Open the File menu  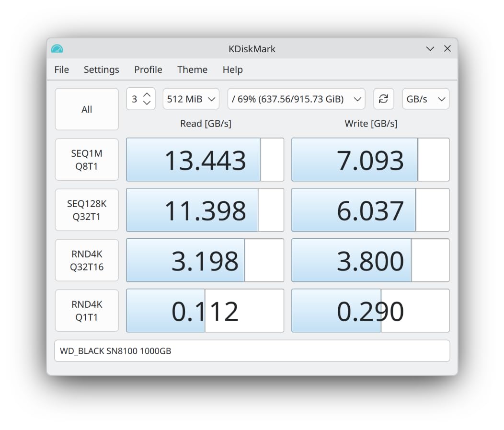click(61, 70)
